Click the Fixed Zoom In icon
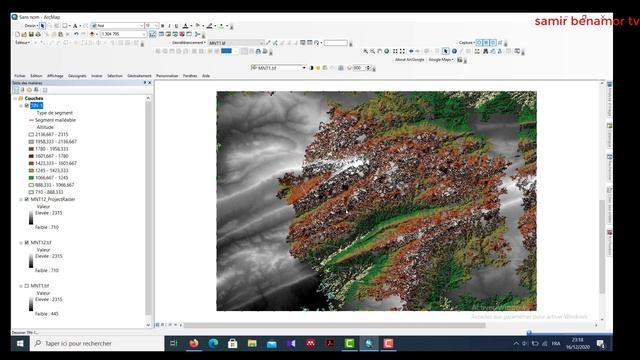Image resolution: width=640 pixels, height=360 pixels. point(395,51)
